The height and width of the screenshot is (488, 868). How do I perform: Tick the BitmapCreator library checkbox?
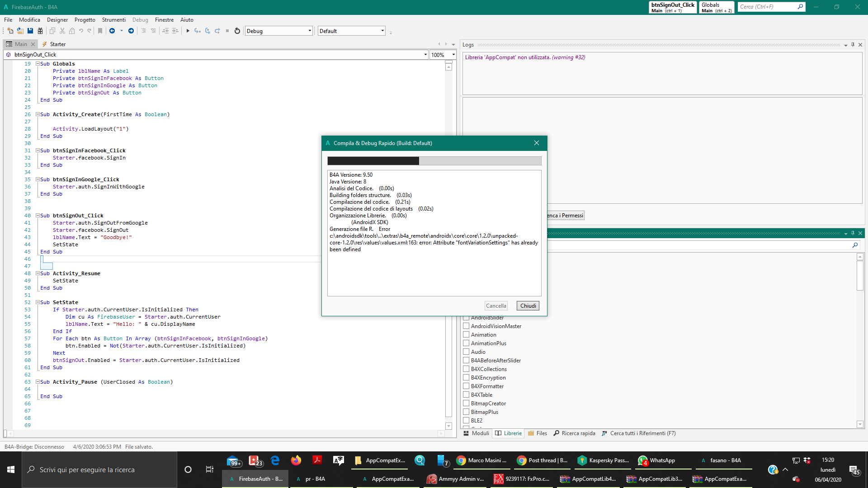[466, 403]
